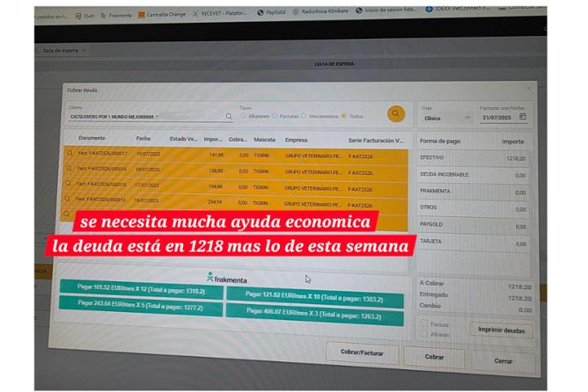Sort by Documento column header

(91, 138)
